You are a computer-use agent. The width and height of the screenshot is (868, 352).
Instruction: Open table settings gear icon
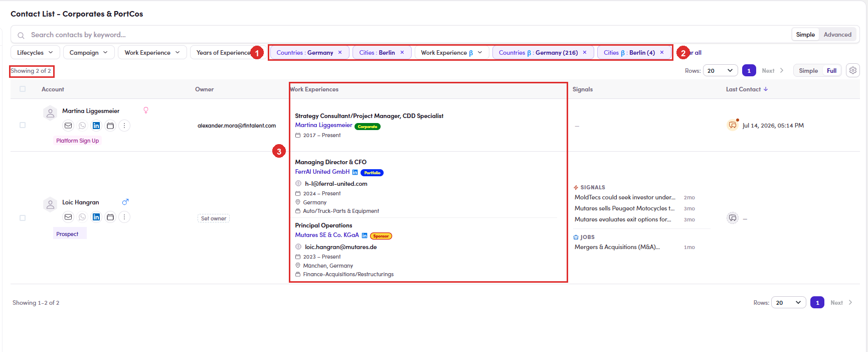pyautogui.click(x=853, y=70)
